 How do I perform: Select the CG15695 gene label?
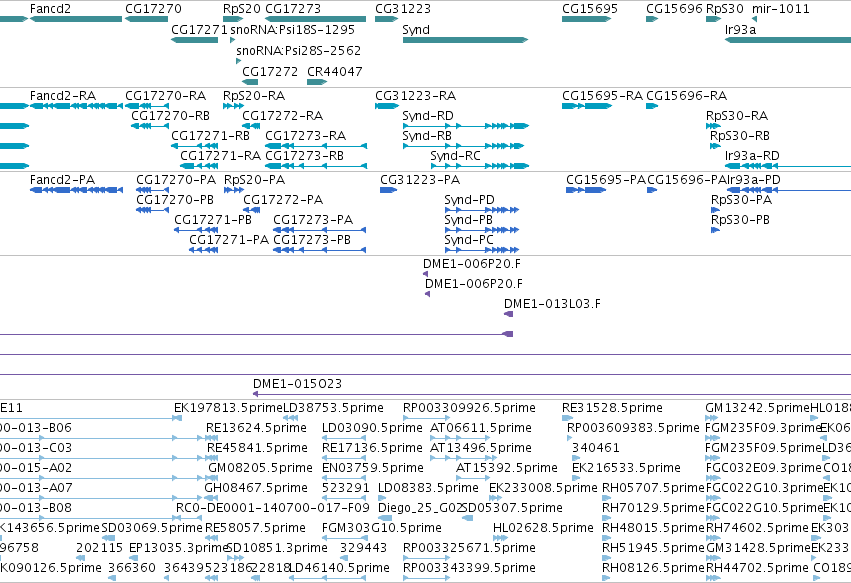[589, 9]
